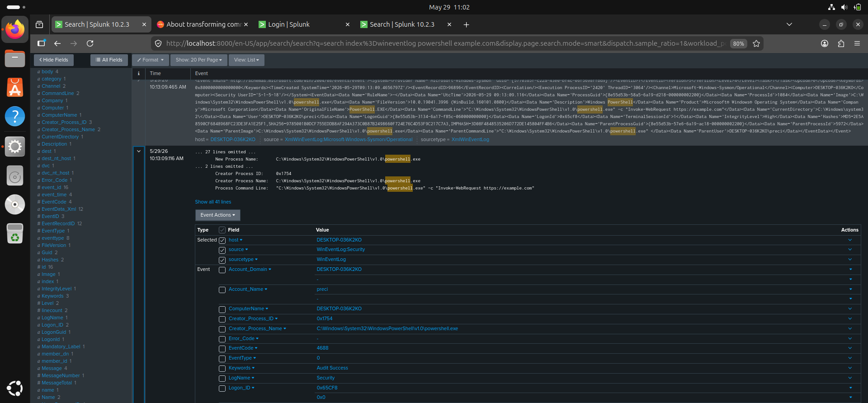The image size is (868, 403).
Task: Open the EventCode field in sidebar
Action: tap(54, 202)
